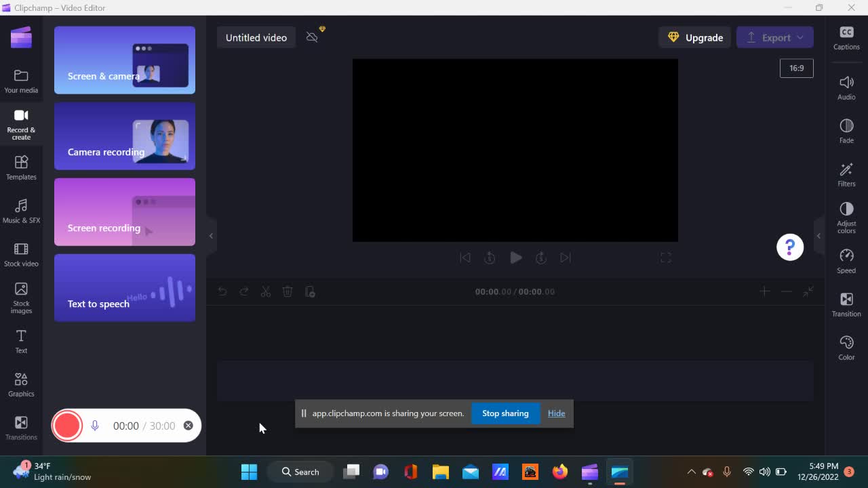Open the Filters panel

pos(846,175)
